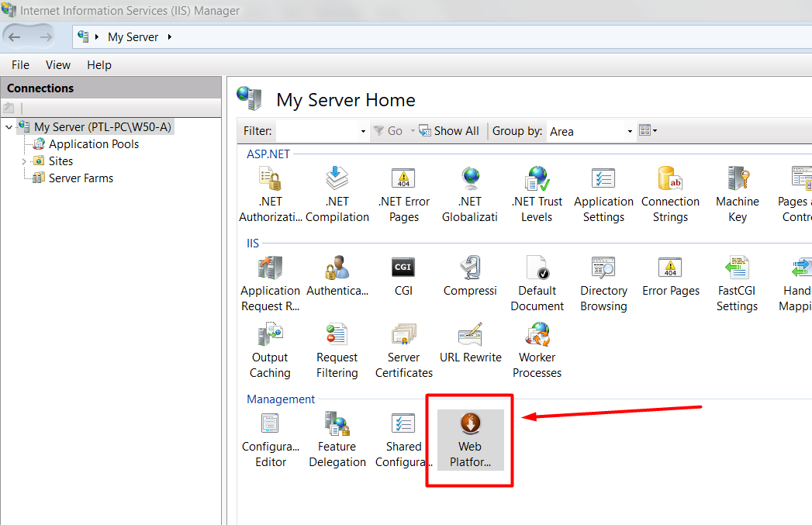
Task: Open Server Certificates feature
Action: pyautogui.click(x=404, y=351)
